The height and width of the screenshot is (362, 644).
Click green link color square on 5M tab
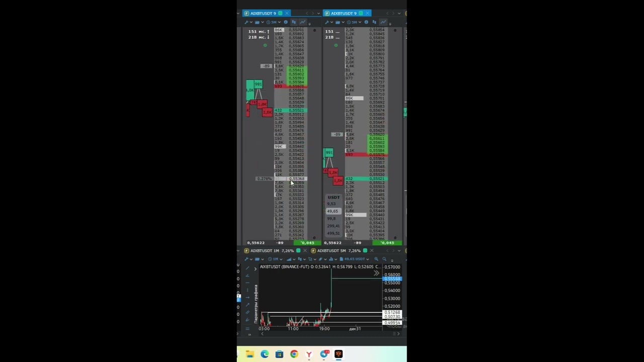(365, 250)
